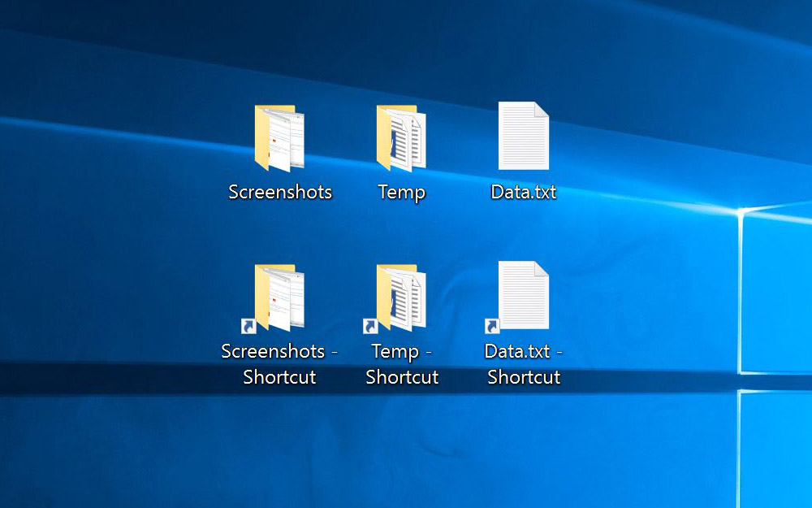Screen dimensions: 812x508
Task: Click the 'Screenshots' label under the folder
Action: pos(280,193)
